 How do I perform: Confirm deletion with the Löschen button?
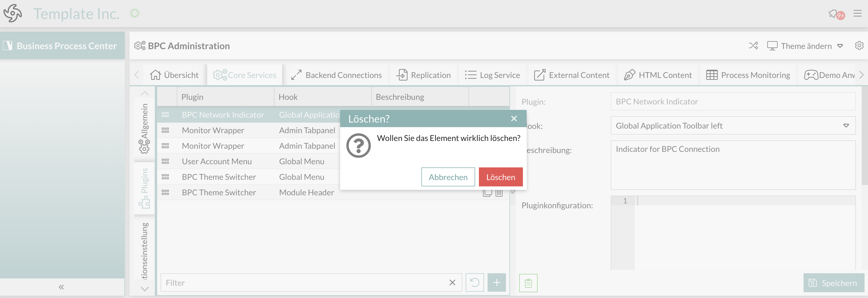[500, 177]
